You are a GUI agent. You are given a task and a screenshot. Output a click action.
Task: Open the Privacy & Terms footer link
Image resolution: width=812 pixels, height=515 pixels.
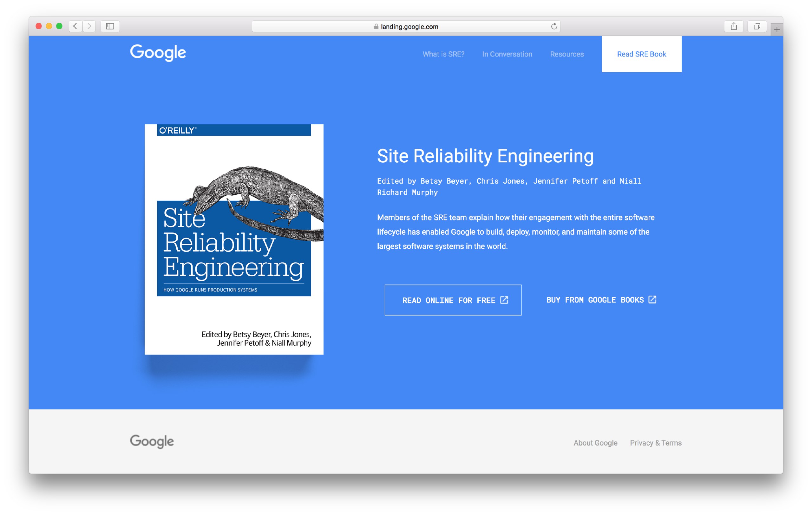pyautogui.click(x=656, y=443)
